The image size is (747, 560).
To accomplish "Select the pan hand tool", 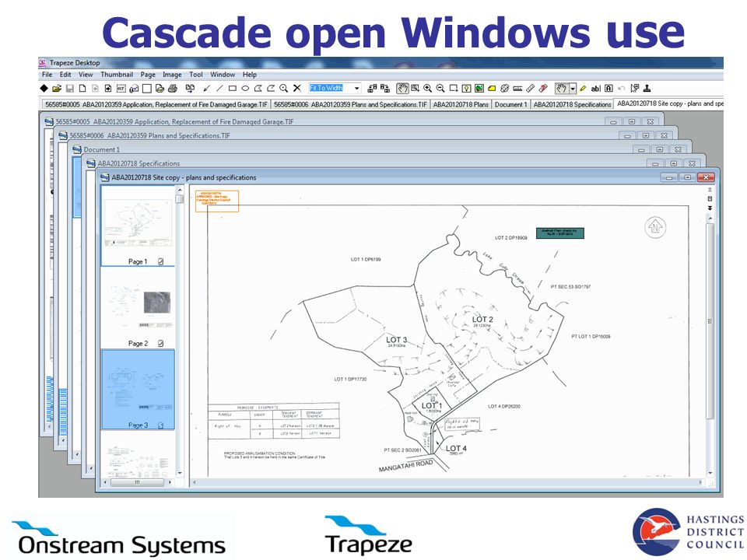I will pyautogui.click(x=402, y=88).
